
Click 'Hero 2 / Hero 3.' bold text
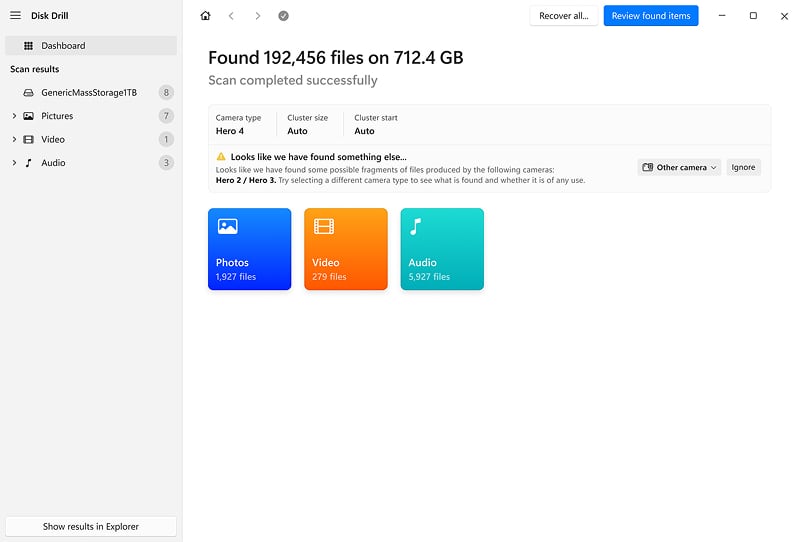click(x=246, y=180)
